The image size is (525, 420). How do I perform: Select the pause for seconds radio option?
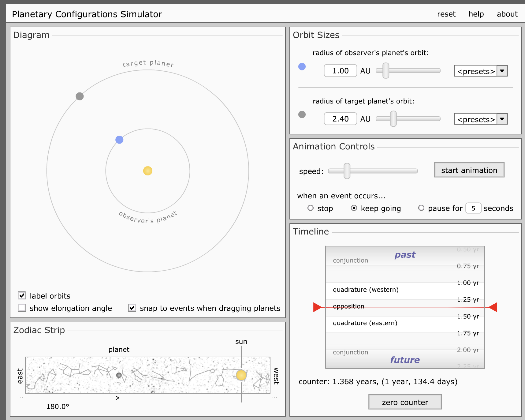pyautogui.click(x=421, y=208)
